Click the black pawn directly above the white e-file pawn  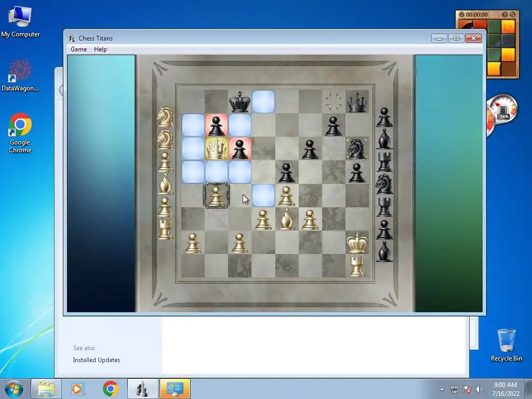click(286, 172)
